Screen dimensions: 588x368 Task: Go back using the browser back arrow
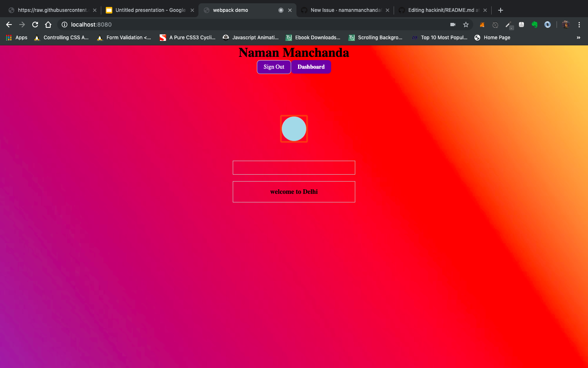click(x=9, y=25)
